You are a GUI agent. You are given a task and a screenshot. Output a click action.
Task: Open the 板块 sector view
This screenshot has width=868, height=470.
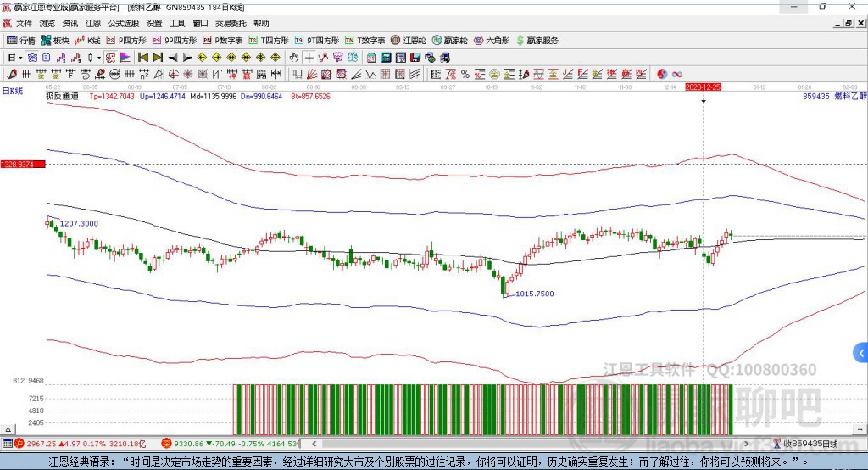coord(55,40)
